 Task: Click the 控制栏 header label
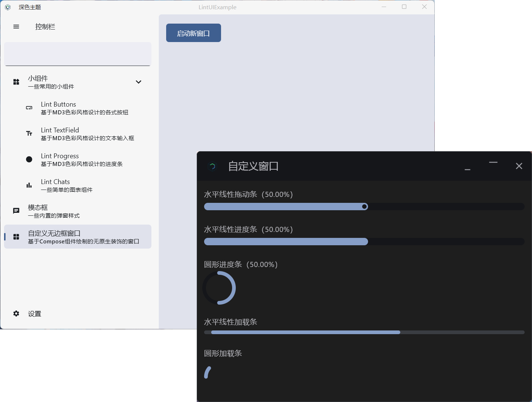[x=45, y=27]
